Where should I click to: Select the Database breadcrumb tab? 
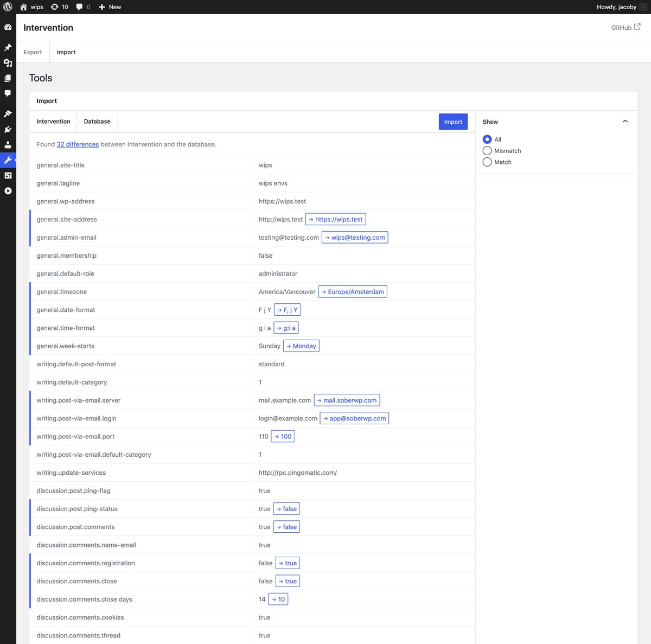click(97, 122)
